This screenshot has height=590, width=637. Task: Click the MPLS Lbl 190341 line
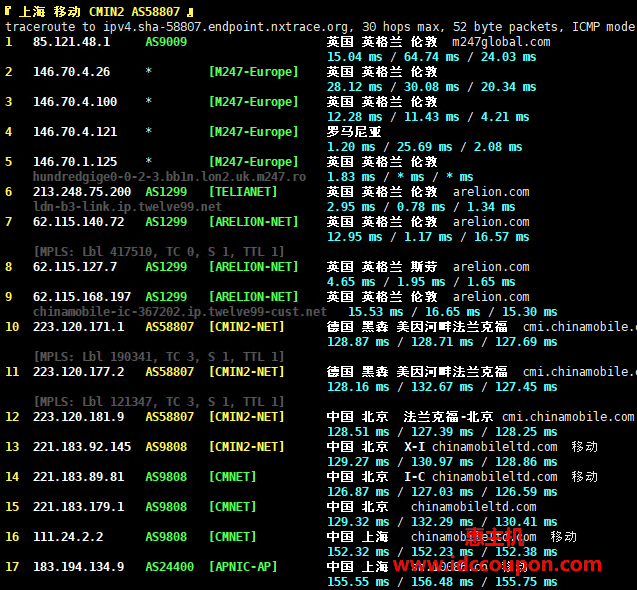point(159,357)
